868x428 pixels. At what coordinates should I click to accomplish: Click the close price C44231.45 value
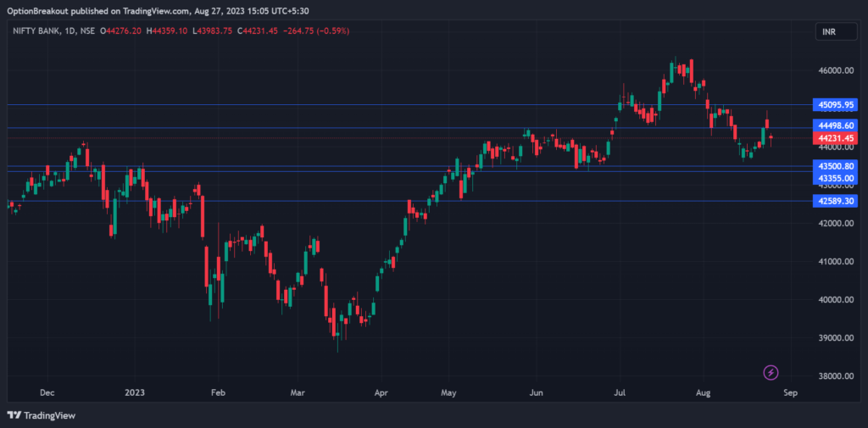point(258,31)
